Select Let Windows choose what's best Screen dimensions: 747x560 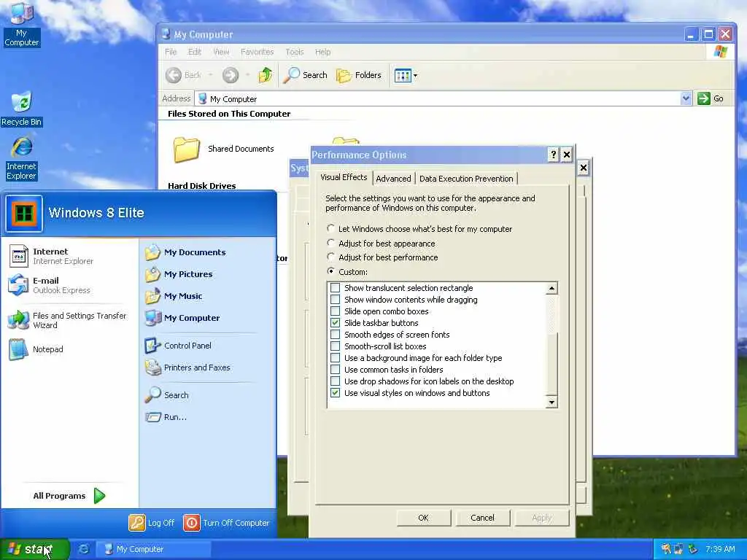[x=330, y=228]
